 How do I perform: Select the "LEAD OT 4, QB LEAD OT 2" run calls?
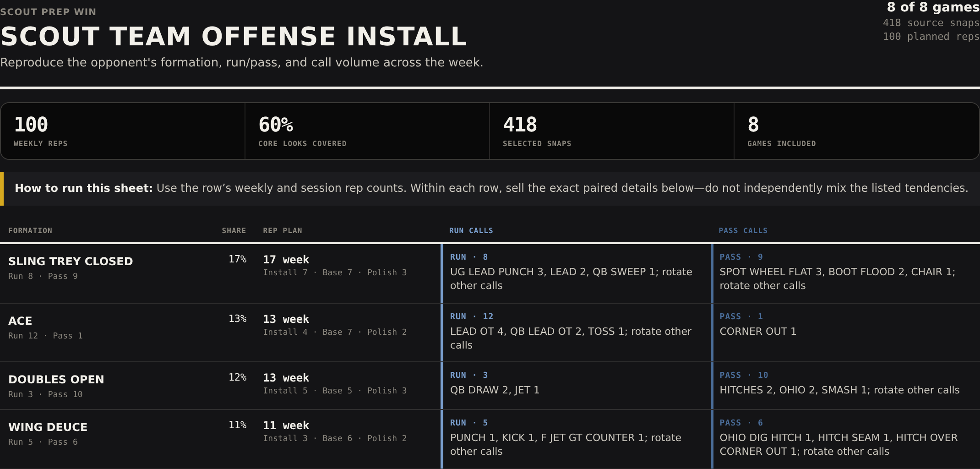tap(571, 338)
